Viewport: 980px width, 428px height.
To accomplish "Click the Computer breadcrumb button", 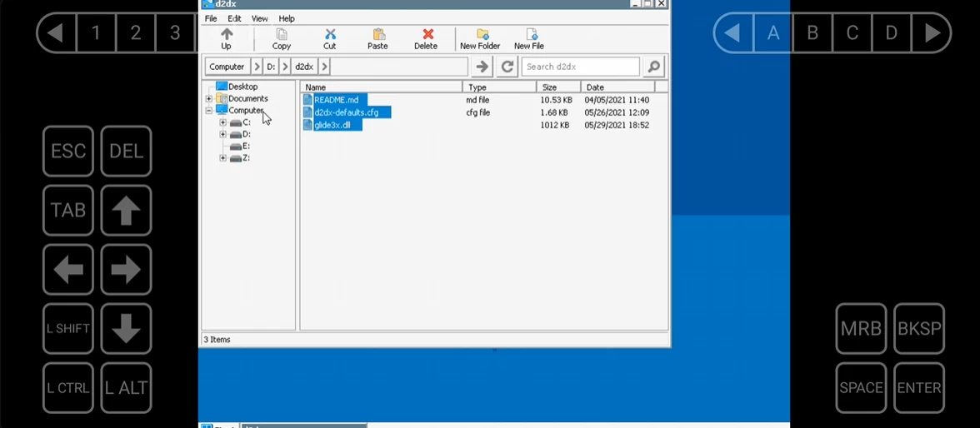I will pyautogui.click(x=227, y=67).
